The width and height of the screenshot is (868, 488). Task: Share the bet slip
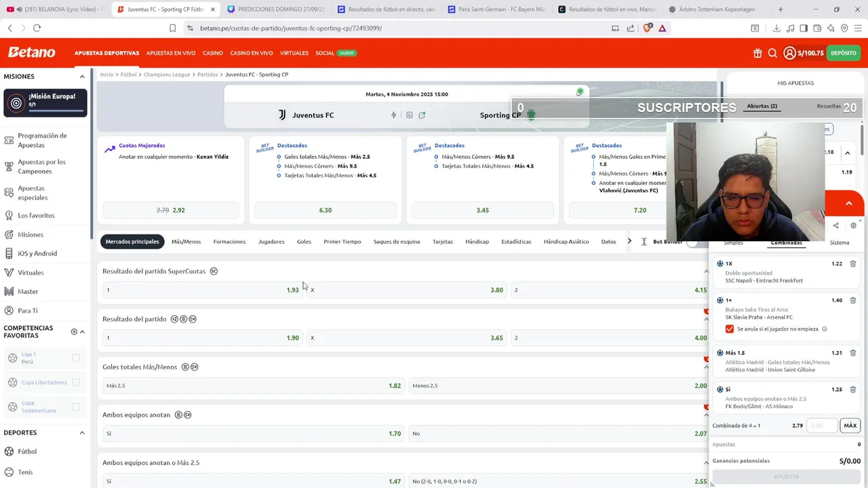click(835, 226)
